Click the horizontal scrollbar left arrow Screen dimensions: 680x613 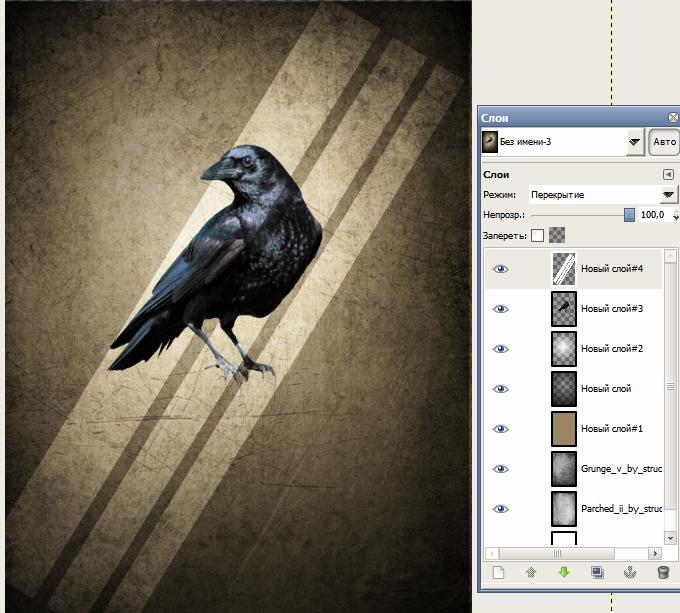(x=492, y=554)
